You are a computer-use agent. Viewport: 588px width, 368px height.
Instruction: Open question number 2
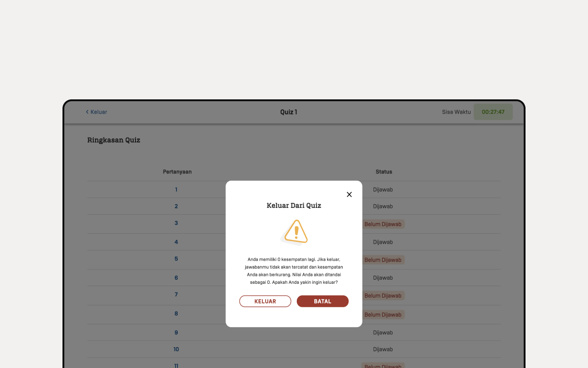[x=176, y=206]
